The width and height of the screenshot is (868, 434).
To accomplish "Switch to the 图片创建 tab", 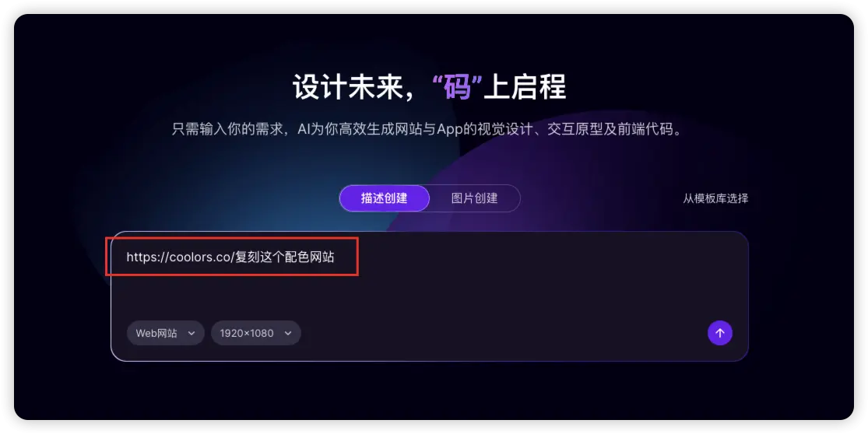I will [474, 198].
